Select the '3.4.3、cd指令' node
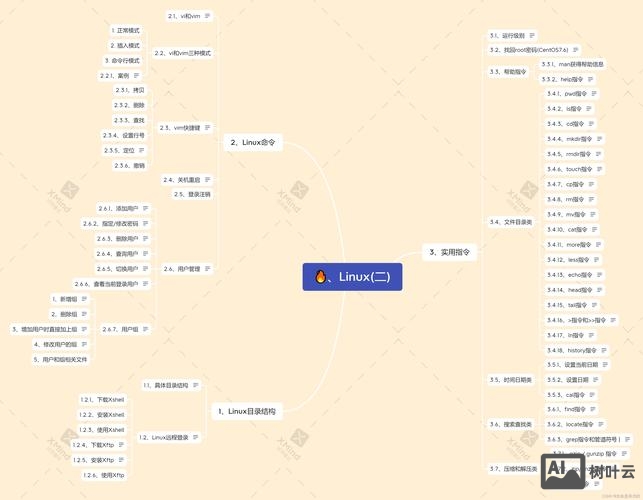Image resolution: width=643 pixels, height=500 pixels. [x=570, y=124]
